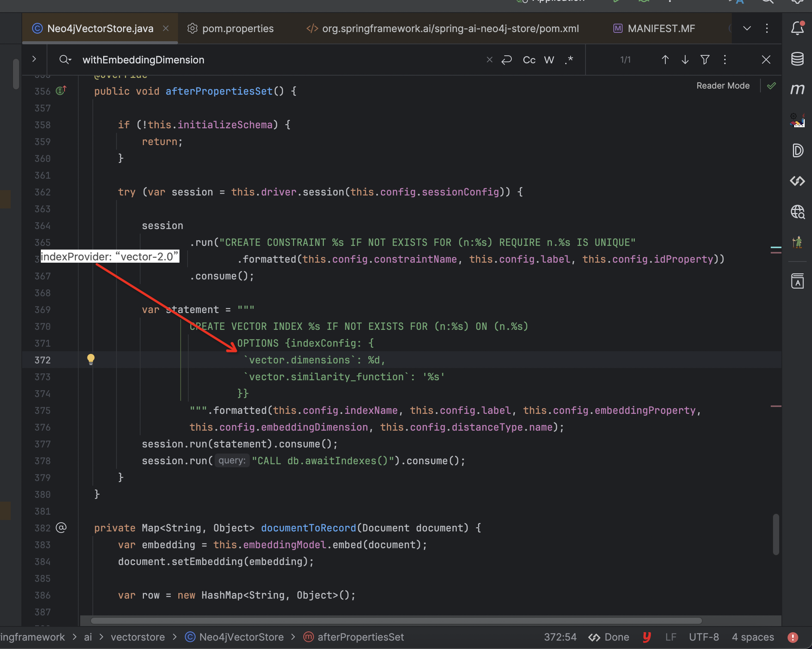Click the Done status indicator
This screenshot has width=812, height=649.
pyautogui.click(x=609, y=637)
